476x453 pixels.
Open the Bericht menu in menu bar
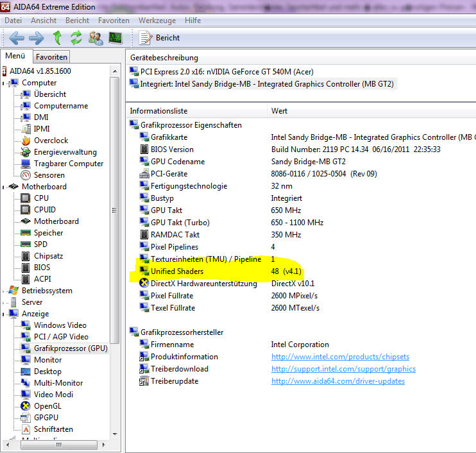77,21
